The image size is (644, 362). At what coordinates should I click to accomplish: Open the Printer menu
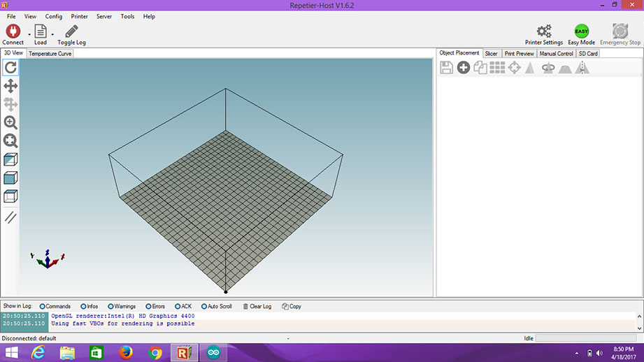pyautogui.click(x=79, y=16)
